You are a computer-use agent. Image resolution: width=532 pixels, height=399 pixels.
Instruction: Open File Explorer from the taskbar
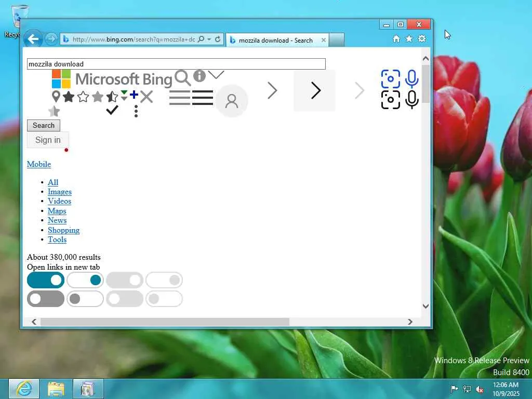pyautogui.click(x=56, y=389)
